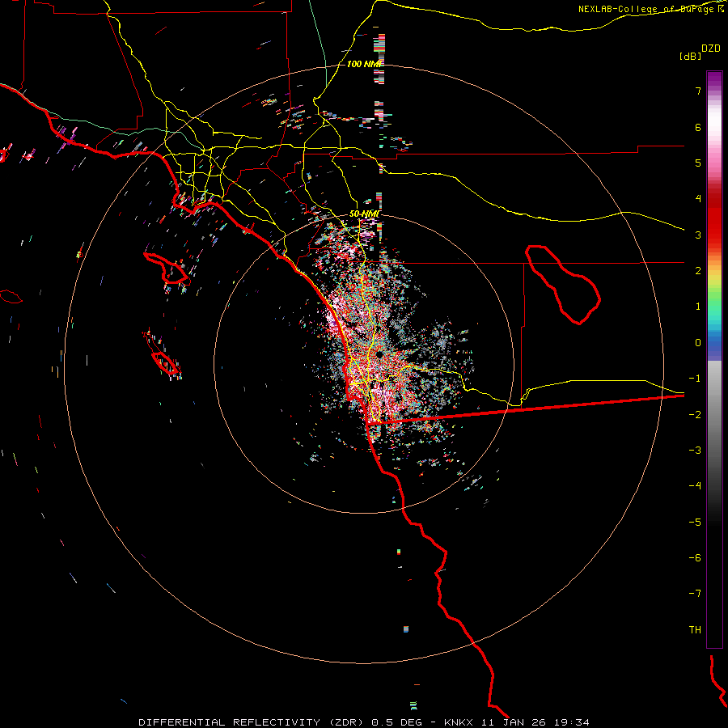Click the scale label -5
Viewport: 728px width, 728px height.
[x=695, y=523]
